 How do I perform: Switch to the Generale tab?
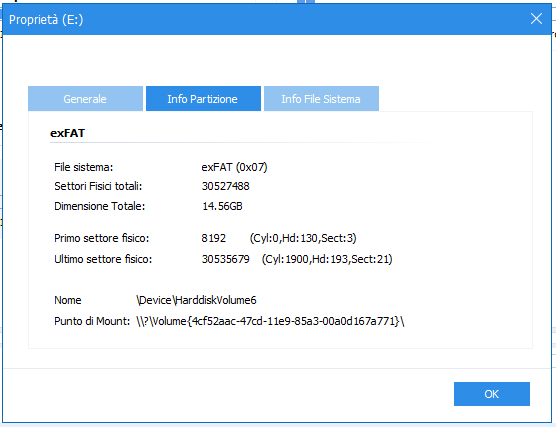point(85,99)
